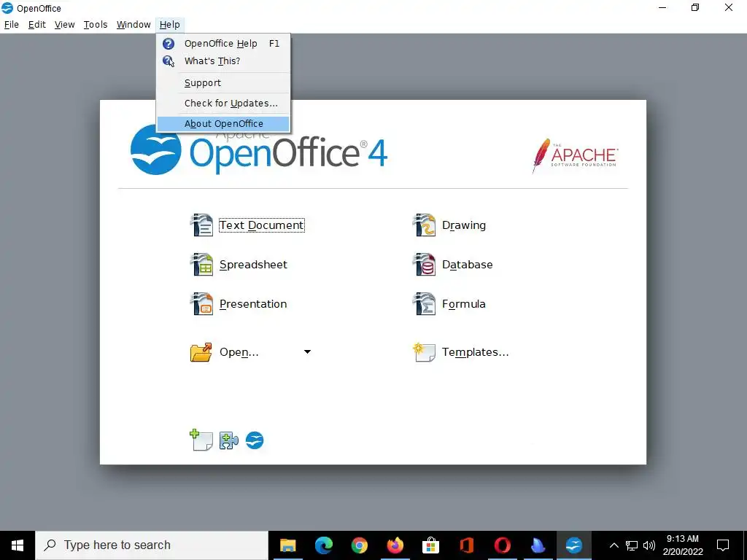Launch Opera browser from the taskbar
The width and height of the screenshot is (747, 560).
click(x=502, y=545)
